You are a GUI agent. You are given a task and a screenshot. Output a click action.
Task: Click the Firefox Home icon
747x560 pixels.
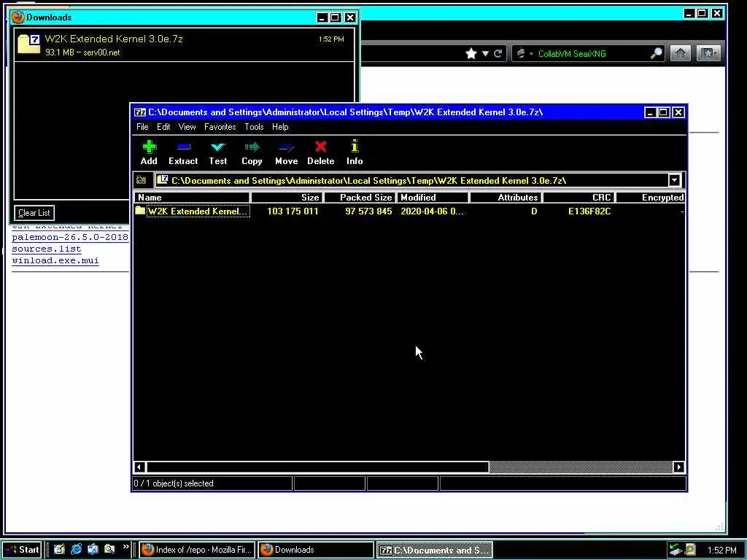pyautogui.click(x=681, y=53)
